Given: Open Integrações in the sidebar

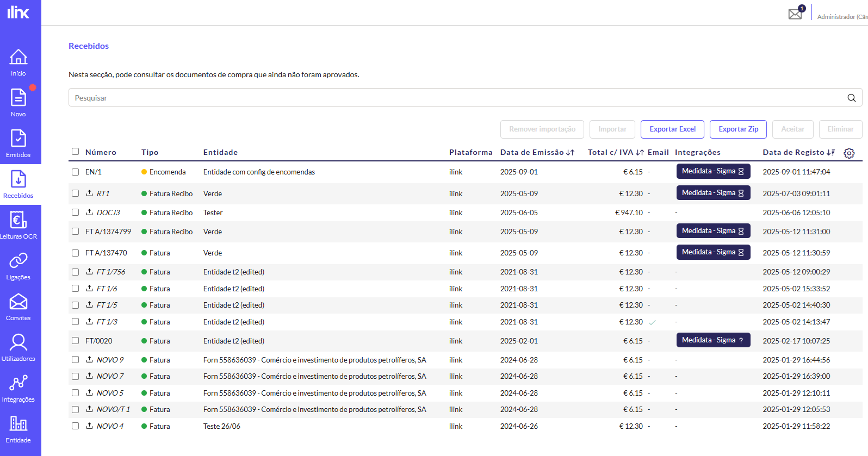Looking at the screenshot, I should pos(18,388).
